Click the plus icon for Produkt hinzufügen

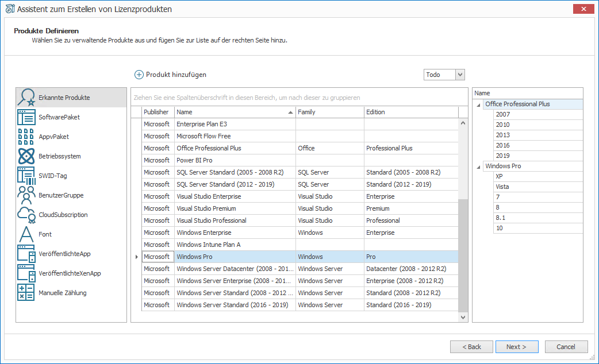pyautogui.click(x=139, y=75)
